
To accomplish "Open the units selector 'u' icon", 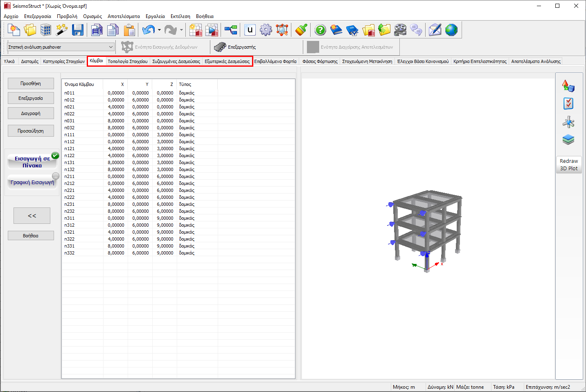I will 250,30.
